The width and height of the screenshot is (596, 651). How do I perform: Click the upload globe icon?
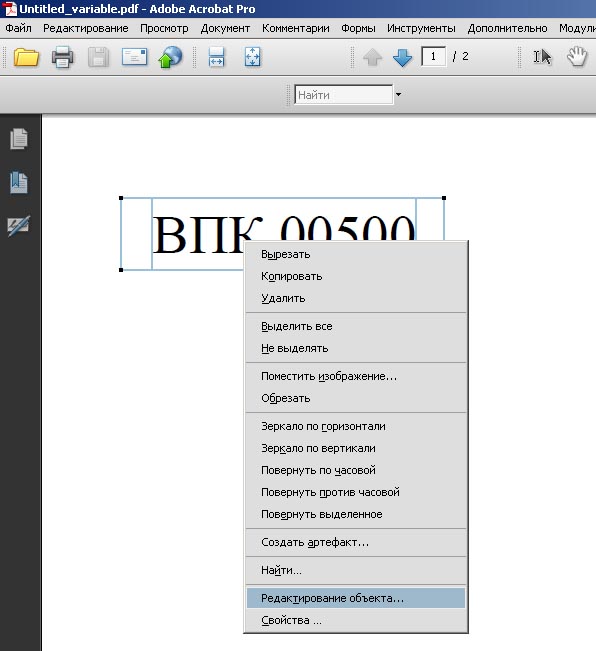(x=170, y=57)
